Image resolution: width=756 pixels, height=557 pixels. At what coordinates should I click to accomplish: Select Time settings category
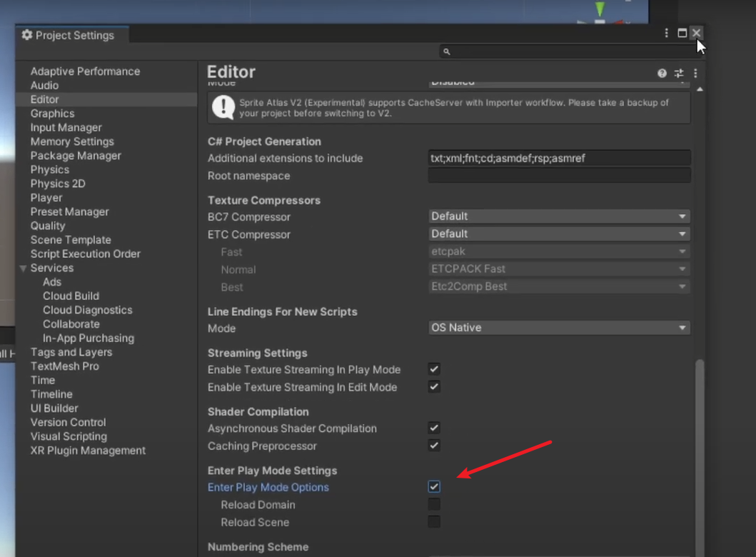pyautogui.click(x=42, y=380)
